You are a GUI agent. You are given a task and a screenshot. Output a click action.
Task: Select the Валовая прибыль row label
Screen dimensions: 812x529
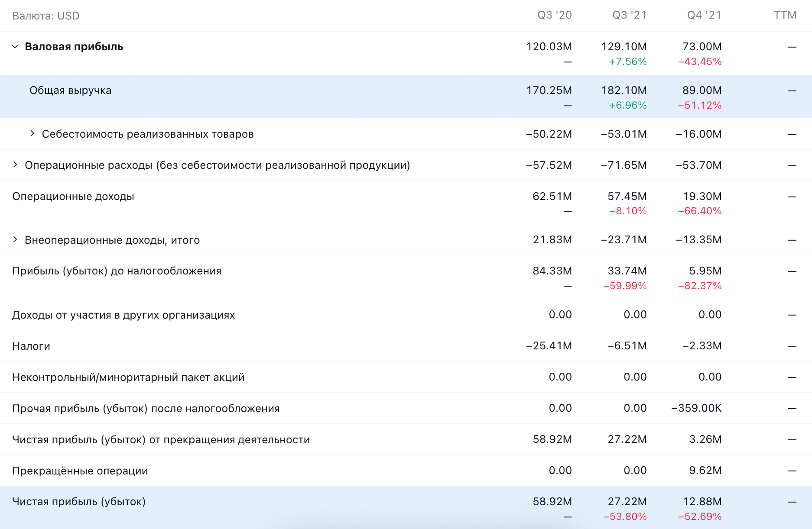coord(74,47)
